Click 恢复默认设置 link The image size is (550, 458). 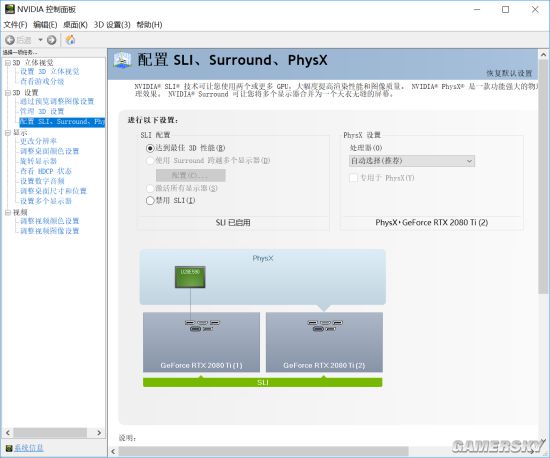pyautogui.click(x=509, y=73)
